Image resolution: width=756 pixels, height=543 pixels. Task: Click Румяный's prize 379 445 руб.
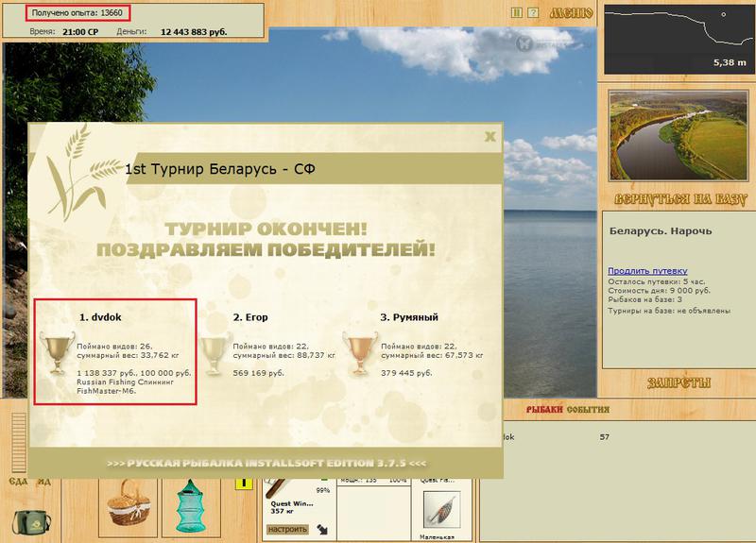[x=406, y=373]
